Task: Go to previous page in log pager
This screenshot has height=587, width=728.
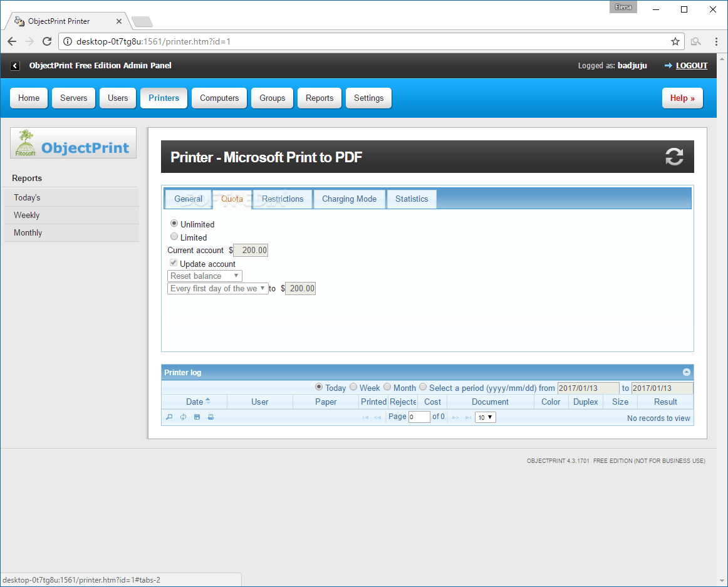Action: pos(377,417)
